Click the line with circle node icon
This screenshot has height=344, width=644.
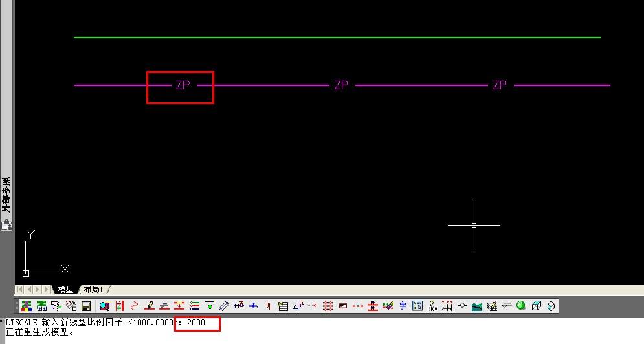click(462, 305)
